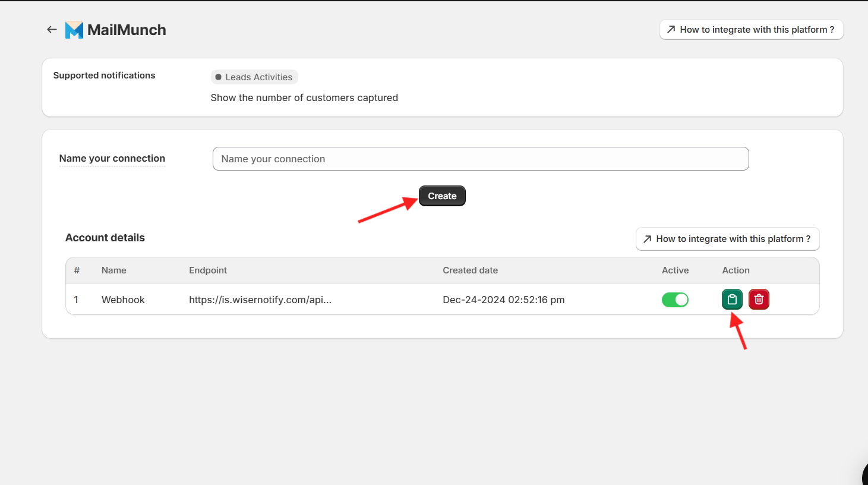Image resolution: width=868 pixels, height=485 pixels.
Task: Open top-right 'How to integrate with this platform' link
Action: point(751,30)
